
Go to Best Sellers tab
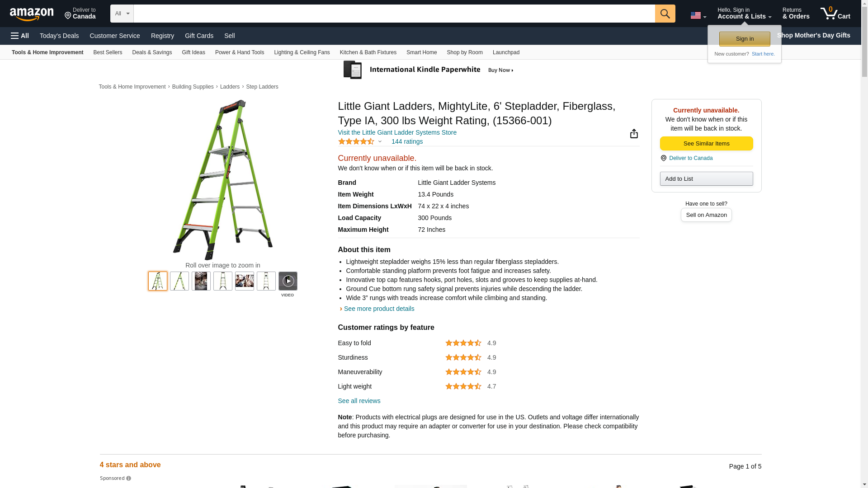108,52
